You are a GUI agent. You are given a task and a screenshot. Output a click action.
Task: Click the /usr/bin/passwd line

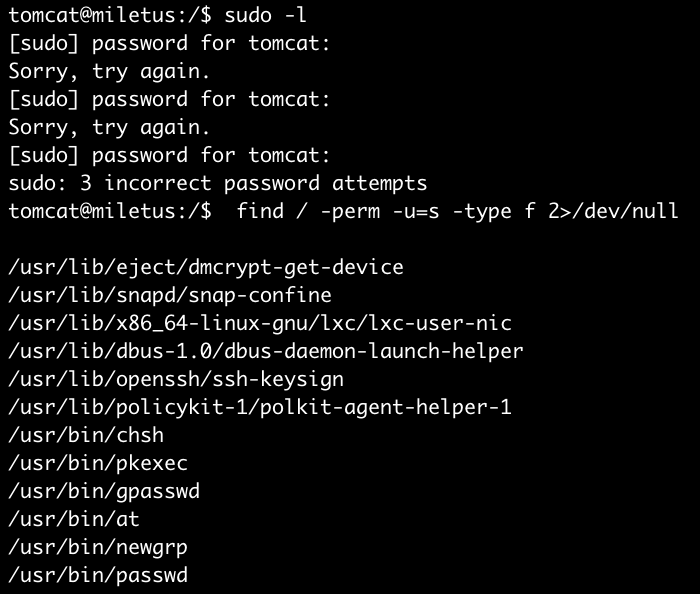click(x=97, y=575)
